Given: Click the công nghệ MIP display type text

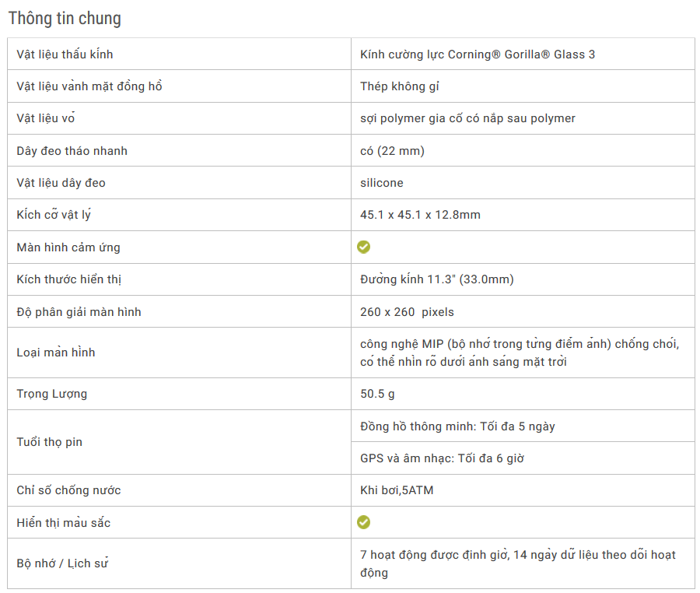Looking at the screenshot, I should click(520, 353).
